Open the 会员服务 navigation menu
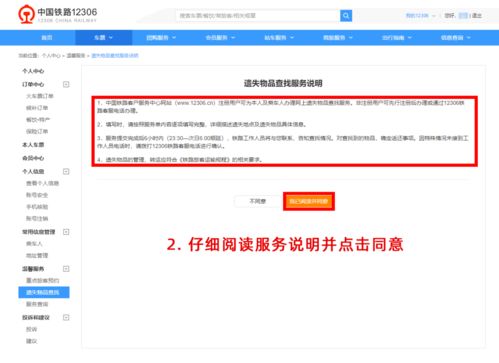The width and height of the screenshot is (499, 363). pos(220,38)
